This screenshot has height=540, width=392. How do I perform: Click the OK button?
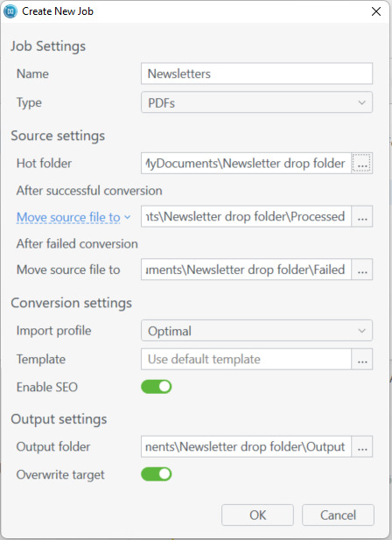coord(257,515)
